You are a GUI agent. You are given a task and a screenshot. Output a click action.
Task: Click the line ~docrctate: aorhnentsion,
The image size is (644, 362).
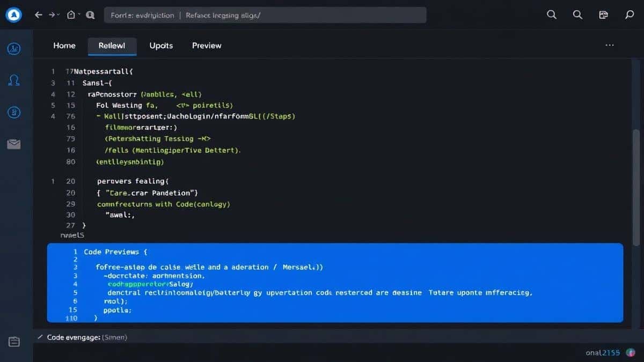(x=154, y=276)
